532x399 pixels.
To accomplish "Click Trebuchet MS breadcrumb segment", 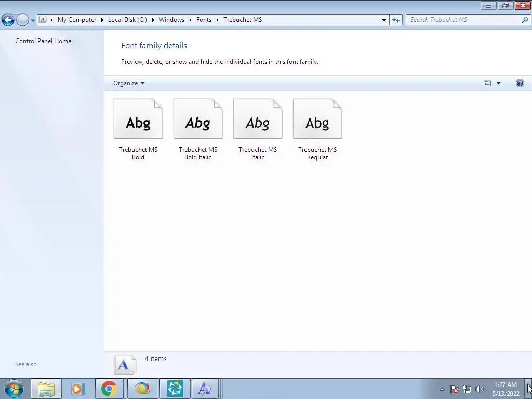I will point(243,20).
